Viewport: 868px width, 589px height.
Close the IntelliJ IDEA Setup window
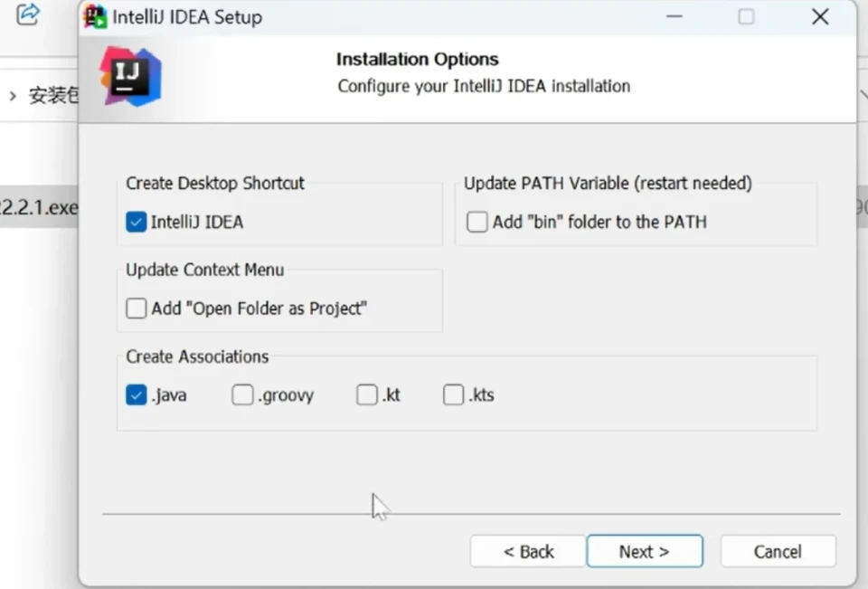click(x=820, y=17)
